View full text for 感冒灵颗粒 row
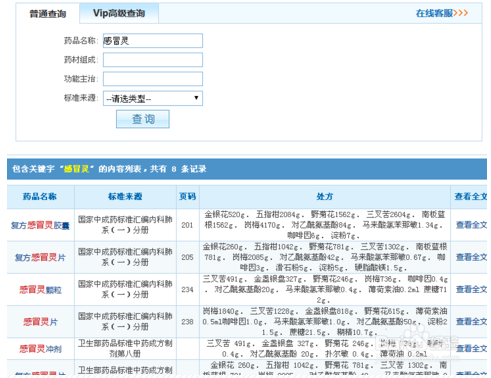 [x=471, y=289]
